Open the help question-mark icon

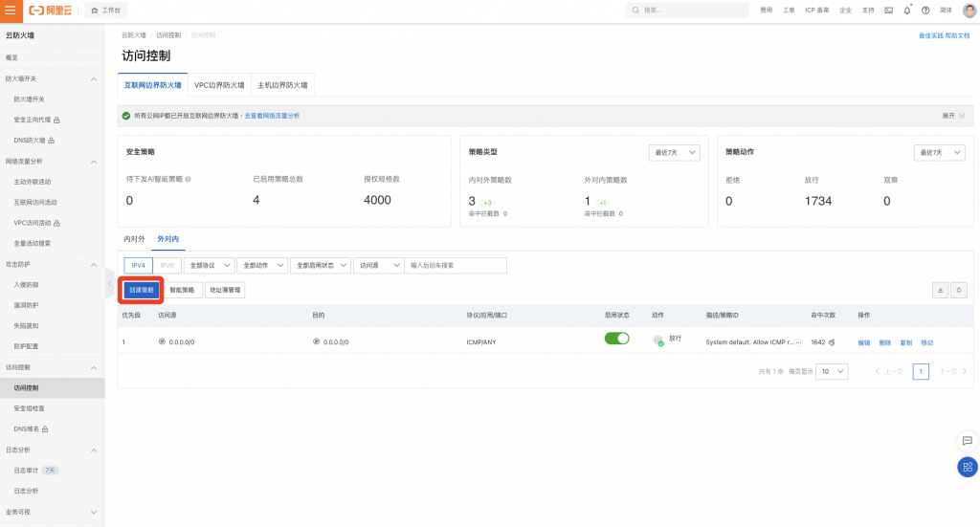(x=925, y=11)
